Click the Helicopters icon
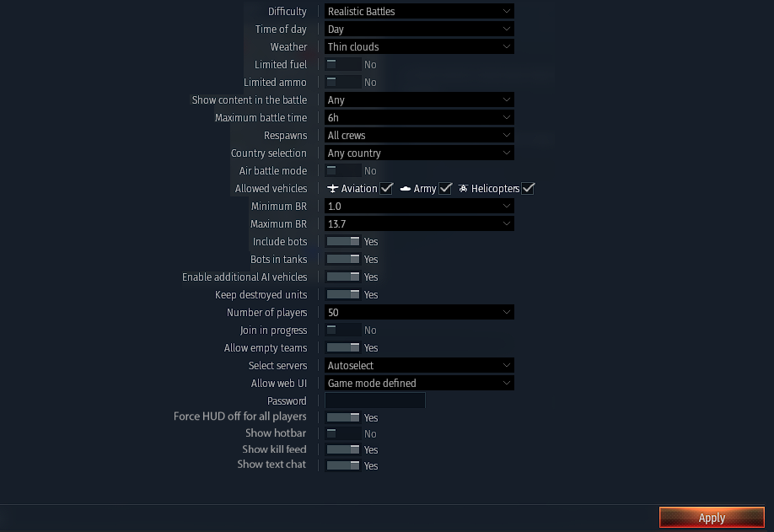This screenshot has height=532, width=774. [464, 189]
